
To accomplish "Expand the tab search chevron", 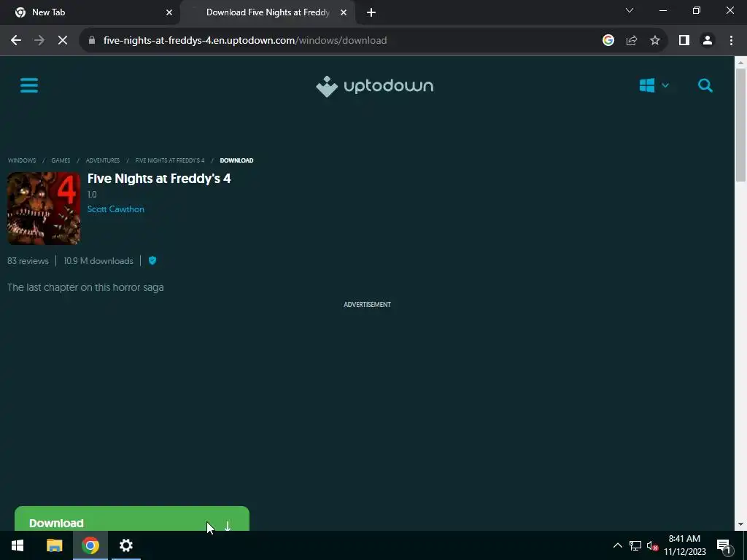I will [x=630, y=10].
